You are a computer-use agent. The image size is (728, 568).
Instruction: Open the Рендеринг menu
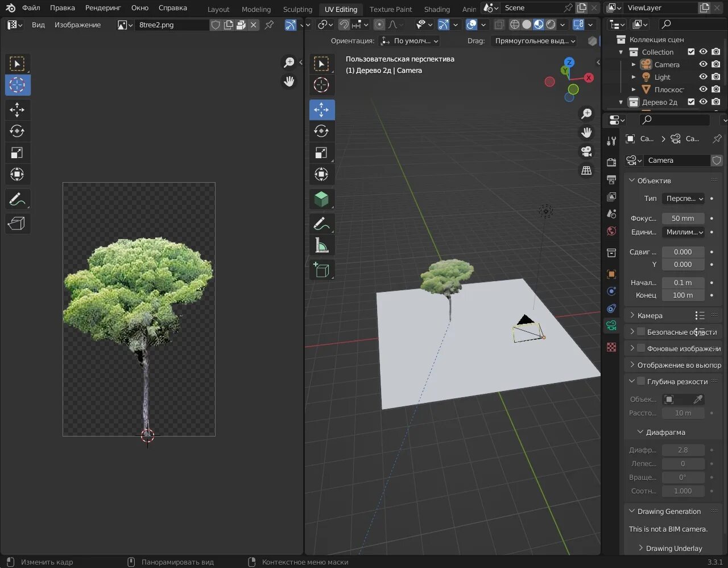coord(103,8)
